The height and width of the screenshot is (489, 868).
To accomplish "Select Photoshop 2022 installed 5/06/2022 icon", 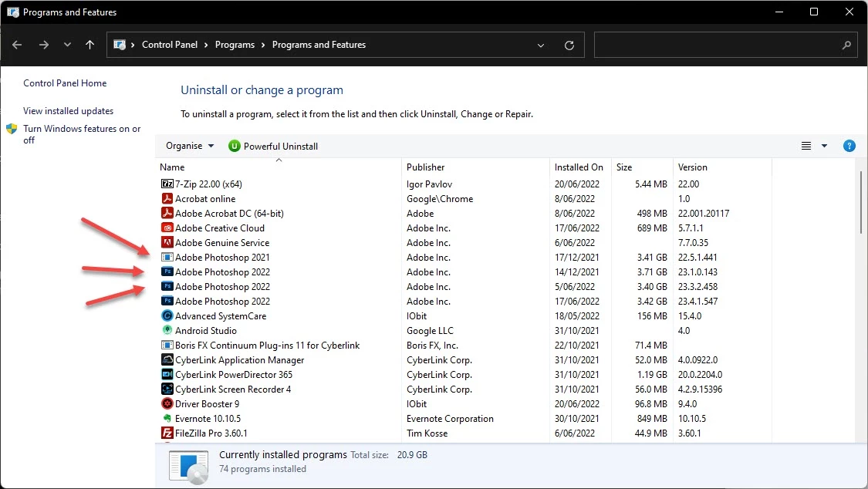I will [x=167, y=287].
